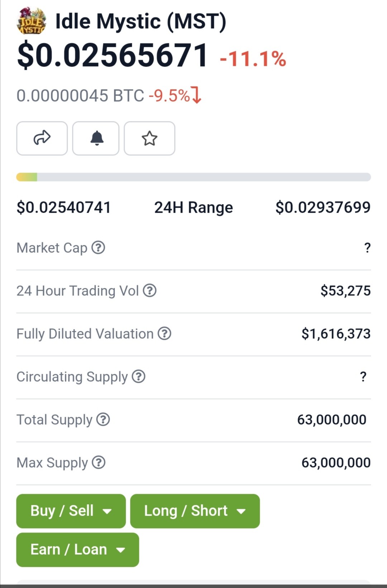Expand the Earn / Loan dropdown
This screenshot has width=387, height=588.
pyautogui.click(x=78, y=550)
